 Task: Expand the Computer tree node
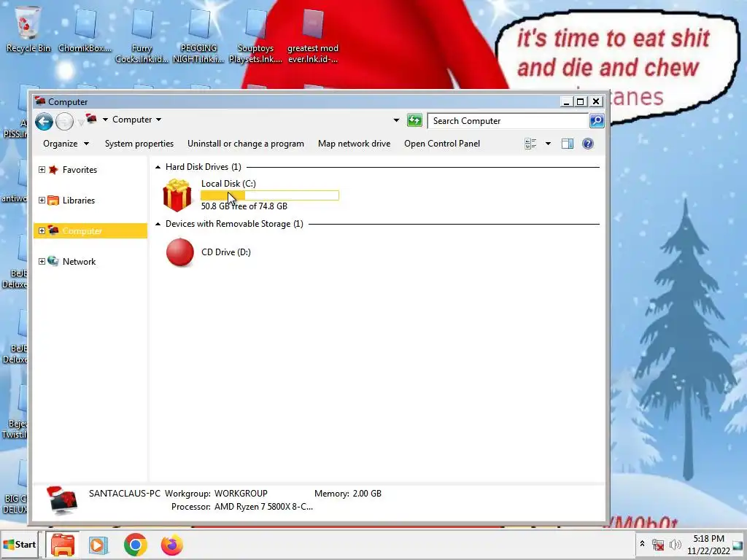coord(42,231)
